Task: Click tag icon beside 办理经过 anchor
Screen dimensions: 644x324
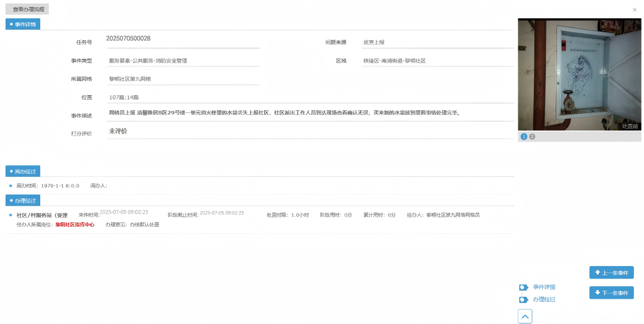Action: [x=523, y=300]
